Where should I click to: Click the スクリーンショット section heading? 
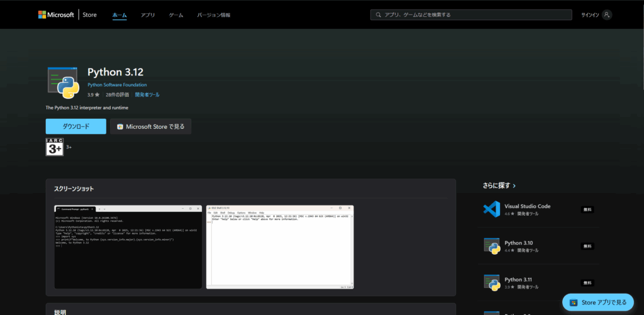[74, 189]
